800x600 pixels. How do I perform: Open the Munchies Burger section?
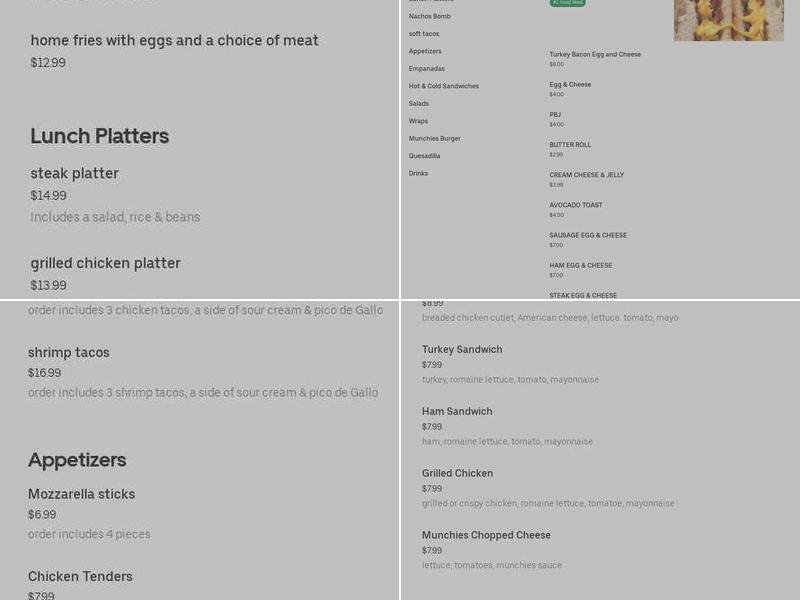point(434,138)
